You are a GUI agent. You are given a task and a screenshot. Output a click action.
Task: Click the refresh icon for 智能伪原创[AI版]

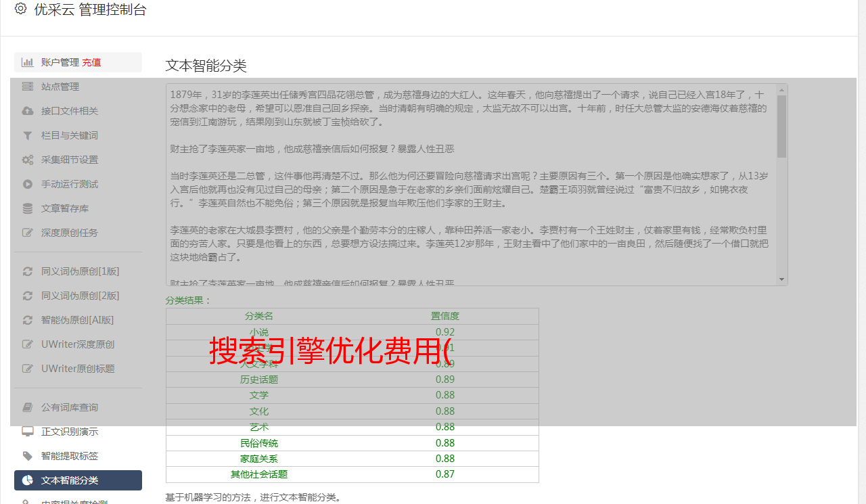tap(27, 320)
